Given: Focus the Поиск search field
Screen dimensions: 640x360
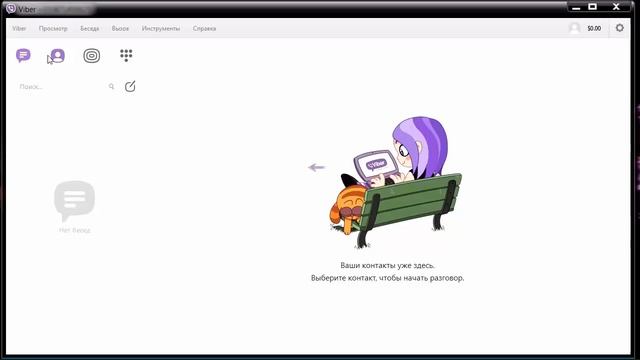Looking at the screenshot, I should pyautogui.click(x=67, y=87).
